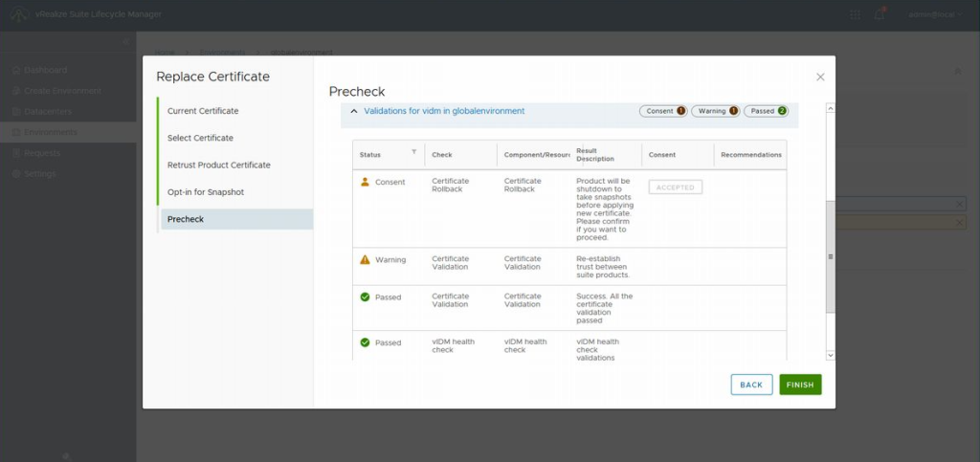980x462 pixels.
Task: Open Settings in the sidebar
Action: [x=40, y=173]
